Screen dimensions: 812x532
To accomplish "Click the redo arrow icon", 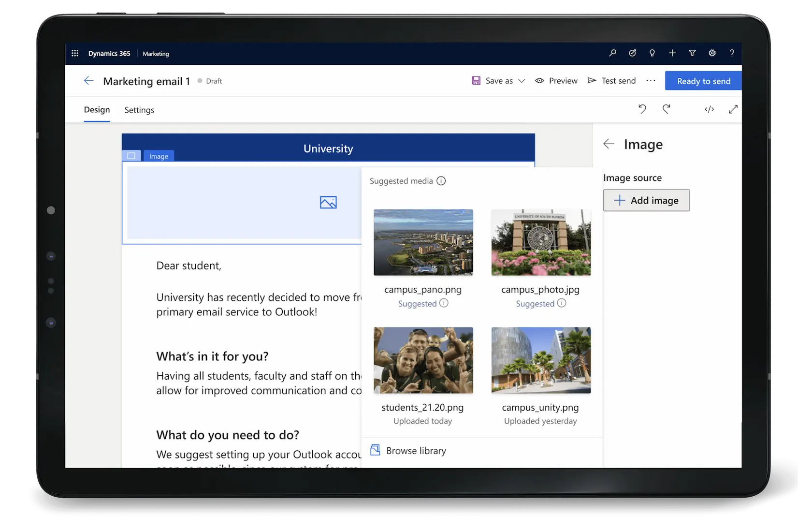I will pyautogui.click(x=666, y=109).
